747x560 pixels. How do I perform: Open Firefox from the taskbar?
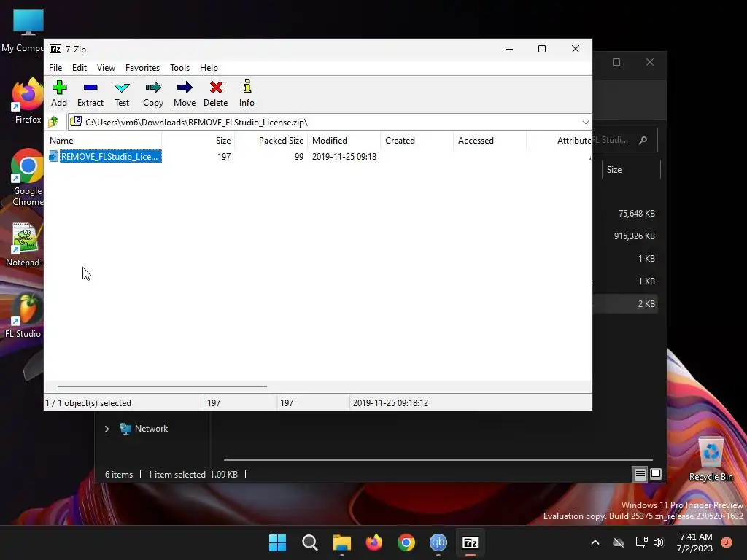point(374,542)
